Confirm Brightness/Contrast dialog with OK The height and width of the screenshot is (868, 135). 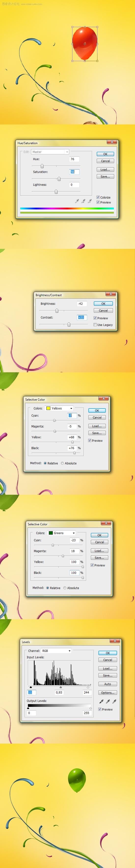tap(103, 304)
